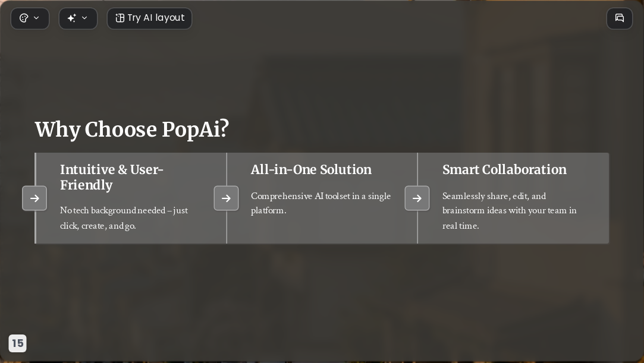Click the Try AI layout button
The height and width of the screenshot is (363, 644).
pos(149,18)
